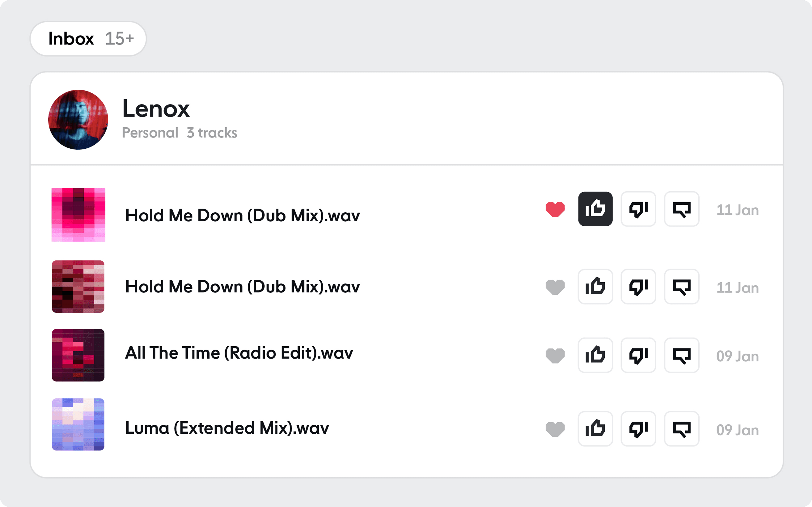The image size is (812, 507).
Task: Unfavorite the red heart on first track
Action: point(555,210)
